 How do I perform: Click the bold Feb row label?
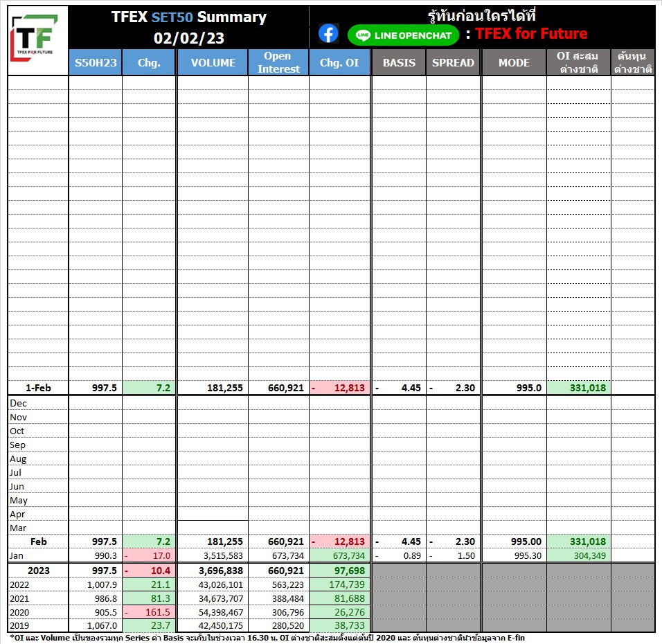tap(38, 542)
